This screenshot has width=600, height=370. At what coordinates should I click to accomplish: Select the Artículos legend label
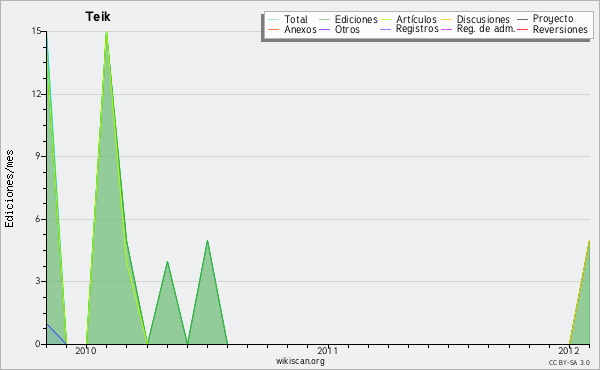tap(416, 19)
